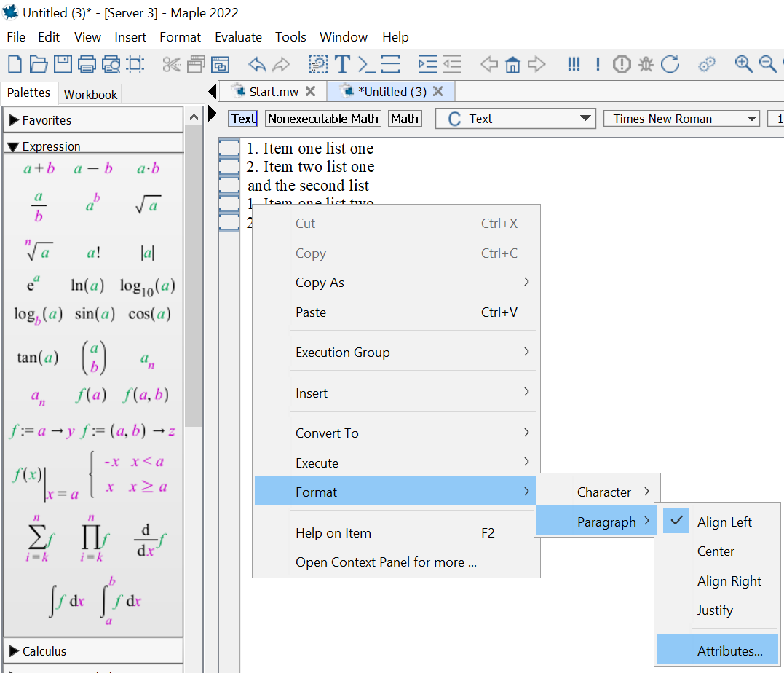Expand Convert To submenu
The height and width of the screenshot is (673, 784).
click(x=395, y=433)
